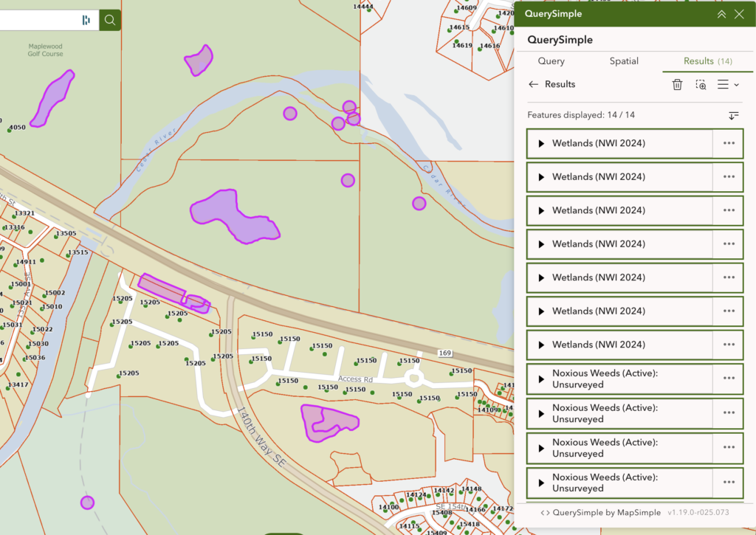The width and height of the screenshot is (756, 535).
Task: Click the back arrow beside Results
Action: [x=533, y=84]
